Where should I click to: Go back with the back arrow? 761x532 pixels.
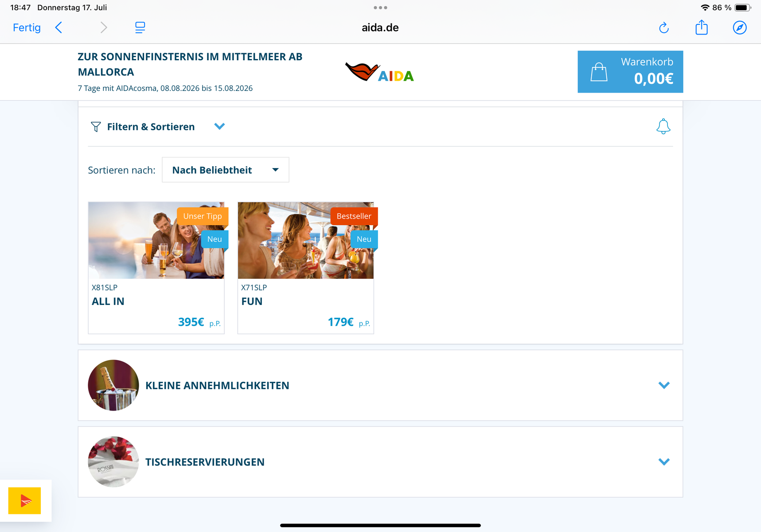pyautogui.click(x=59, y=27)
